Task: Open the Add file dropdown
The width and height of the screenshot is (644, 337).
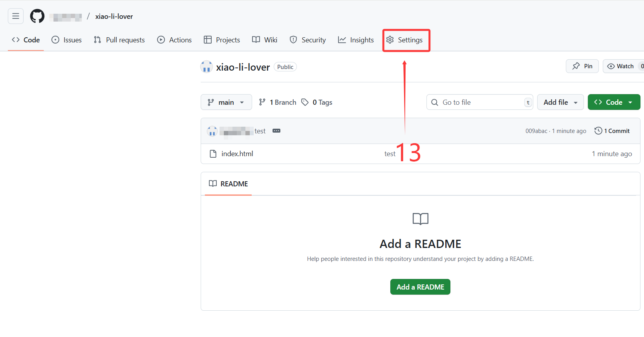Action: [x=560, y=102]
